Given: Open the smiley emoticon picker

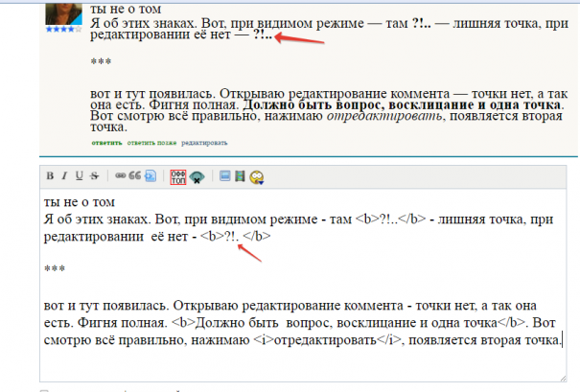Looking at the screenshot, I should click(257, 176).
